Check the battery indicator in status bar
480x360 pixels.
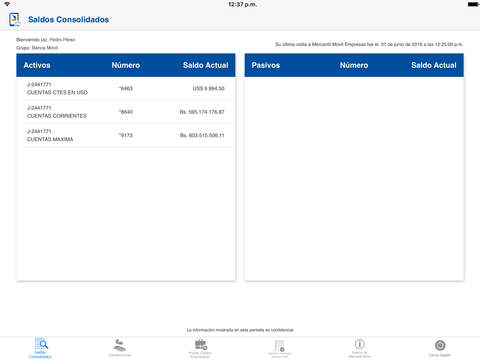(x=473, y=4)
